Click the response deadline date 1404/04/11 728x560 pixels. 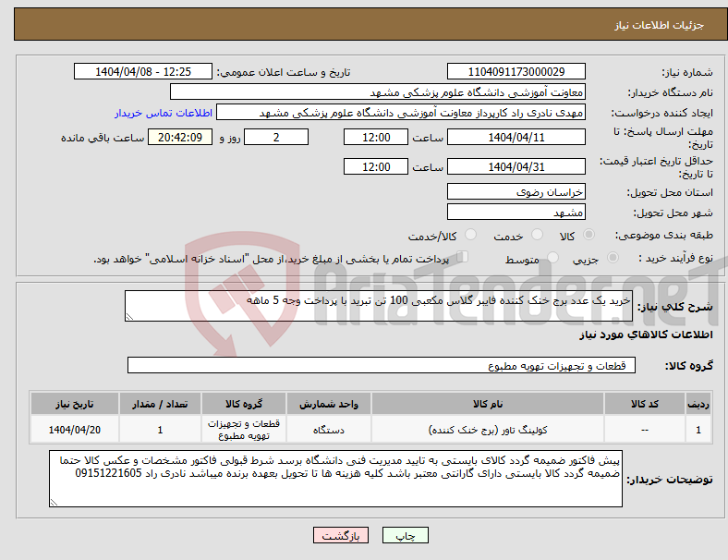click(x=516, y=137)
